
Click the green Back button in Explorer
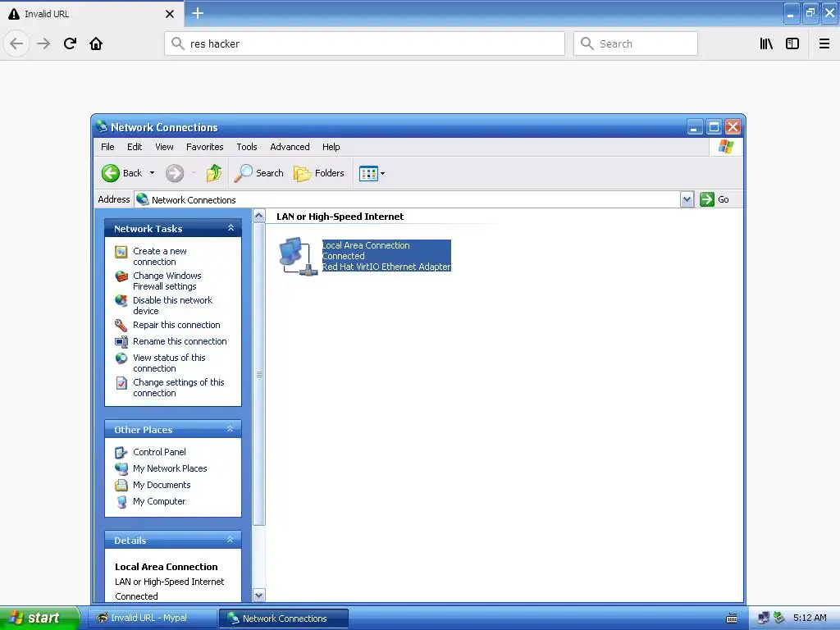tap(122, 173)
